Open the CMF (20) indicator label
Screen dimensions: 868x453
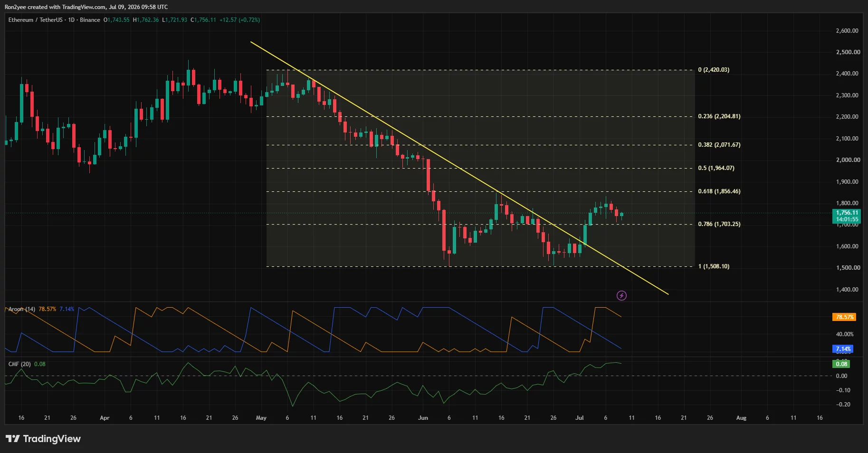19,364
